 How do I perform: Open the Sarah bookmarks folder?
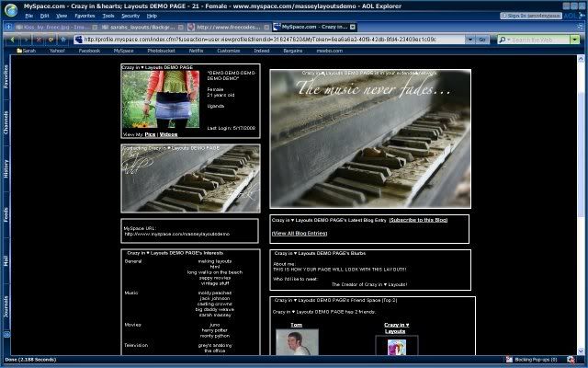27,51
